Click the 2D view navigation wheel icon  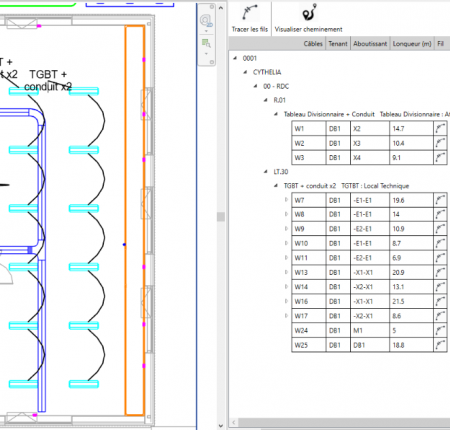206,21
